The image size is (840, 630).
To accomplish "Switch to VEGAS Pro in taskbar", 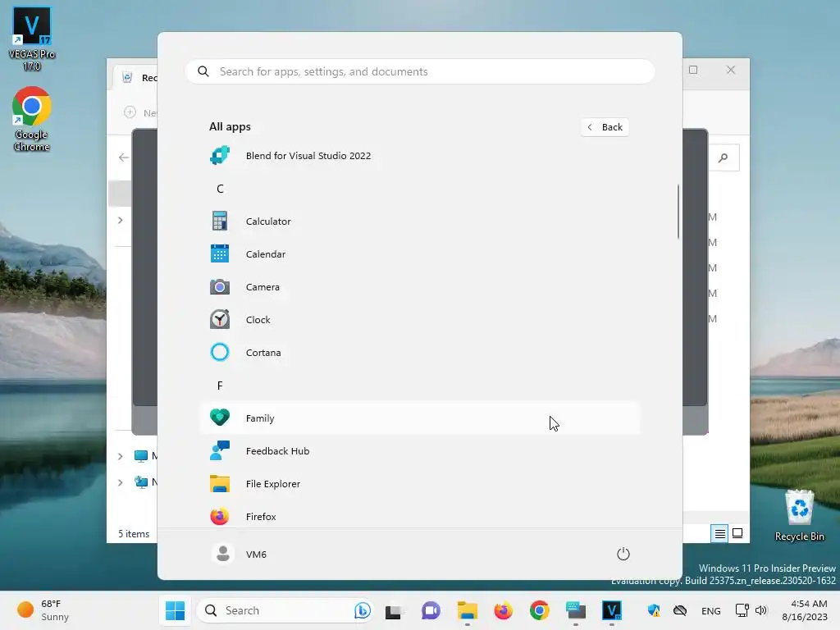I will [x=612, y=610].
